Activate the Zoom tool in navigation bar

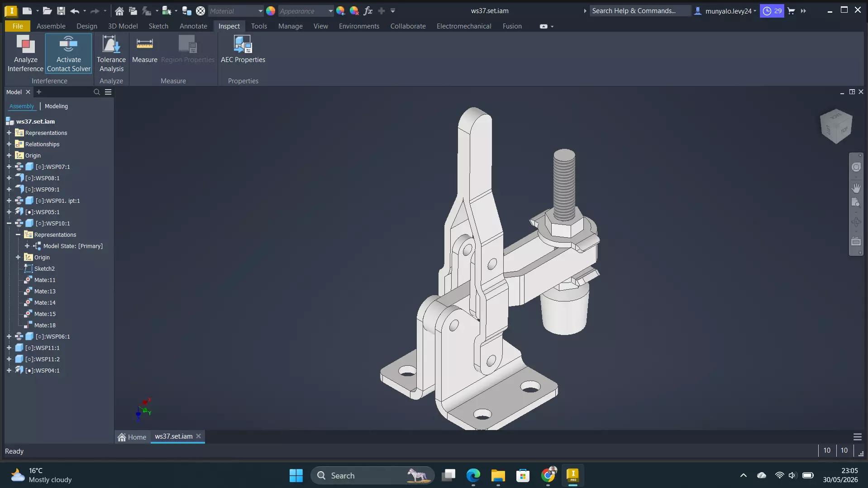pos(856,202)
